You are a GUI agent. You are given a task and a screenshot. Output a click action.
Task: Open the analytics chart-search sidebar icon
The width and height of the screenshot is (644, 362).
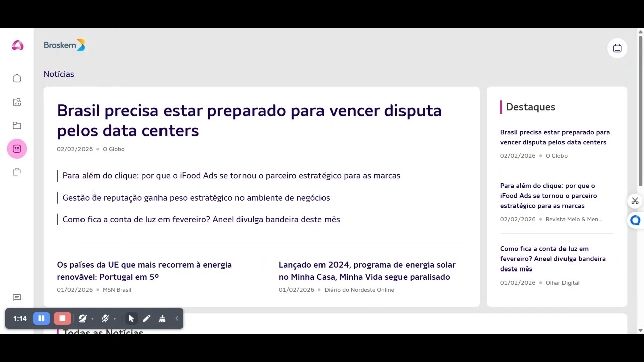point(17,102)
